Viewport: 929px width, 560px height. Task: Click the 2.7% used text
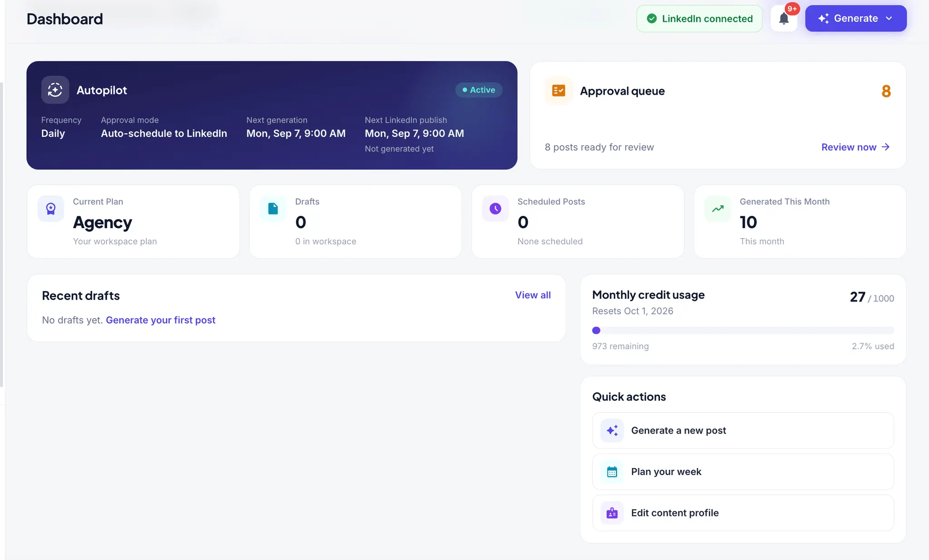coord(873,346)
